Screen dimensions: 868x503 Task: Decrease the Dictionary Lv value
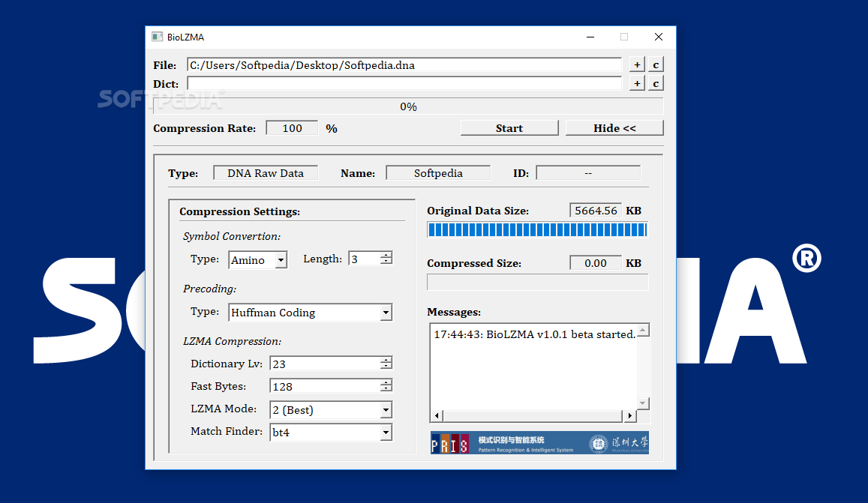386,367
